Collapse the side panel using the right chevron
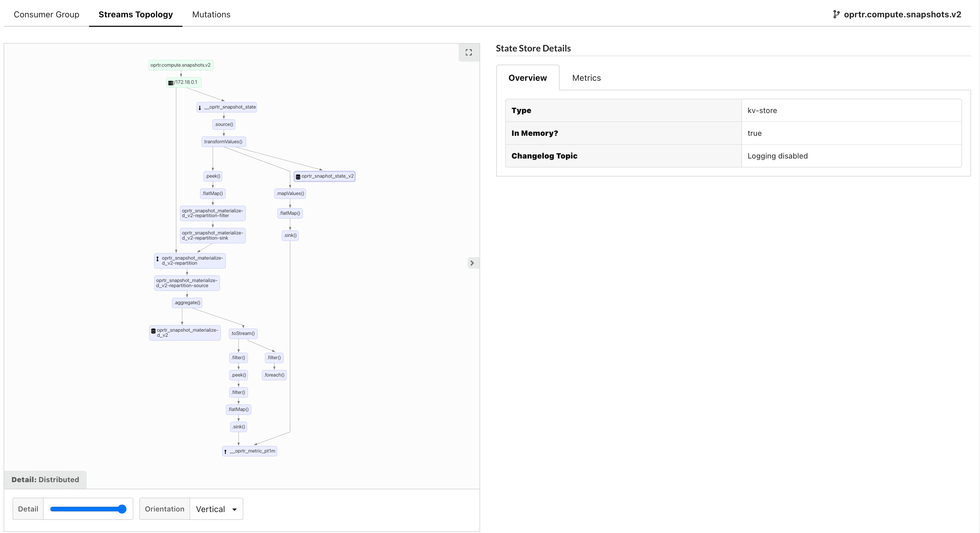Screen dimensions: 980x533 tap(472, 263)
